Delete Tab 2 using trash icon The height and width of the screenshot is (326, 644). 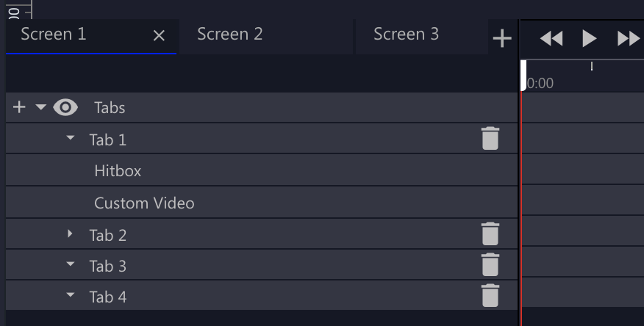(x=490, y=233)
